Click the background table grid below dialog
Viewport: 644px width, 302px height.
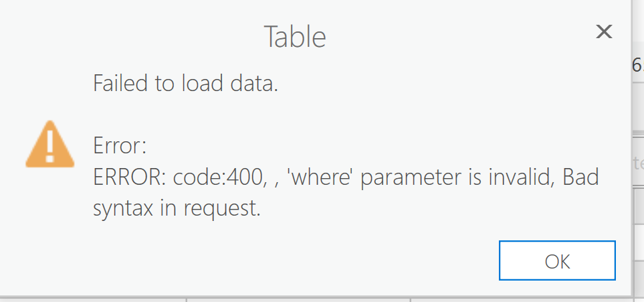tap(301, 299)
